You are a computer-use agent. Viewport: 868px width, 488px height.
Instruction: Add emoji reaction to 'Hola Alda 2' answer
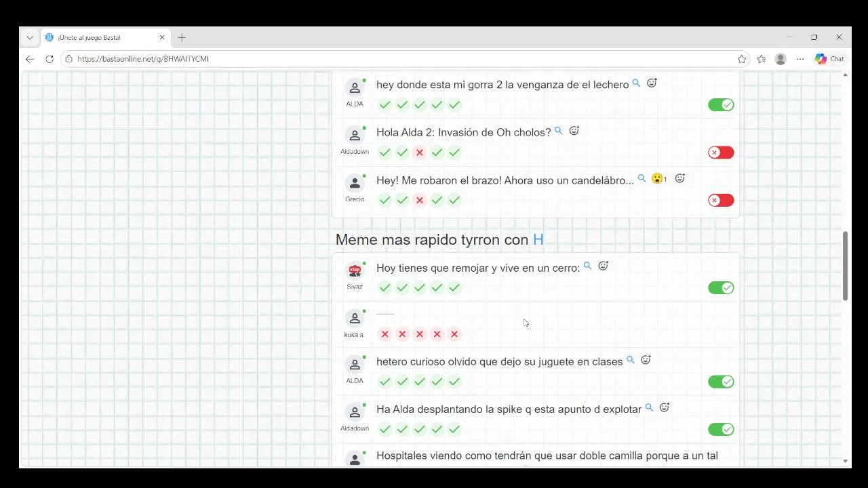(x=574, y=131)
